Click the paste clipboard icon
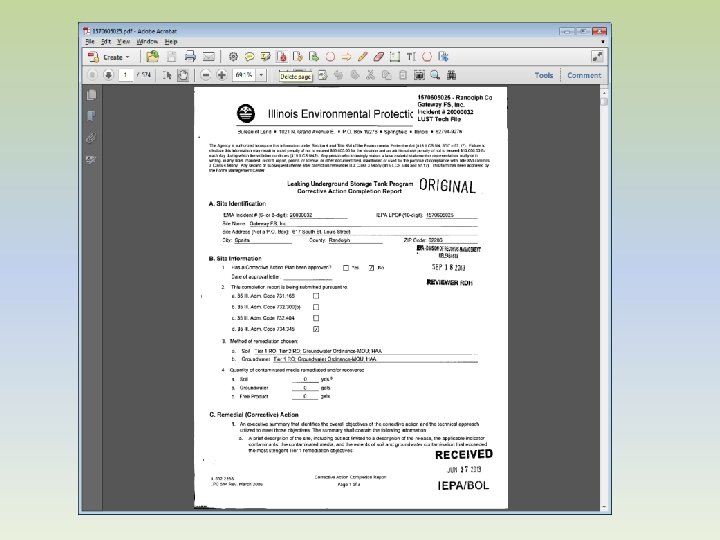720x540 pixels. [403, 75]
